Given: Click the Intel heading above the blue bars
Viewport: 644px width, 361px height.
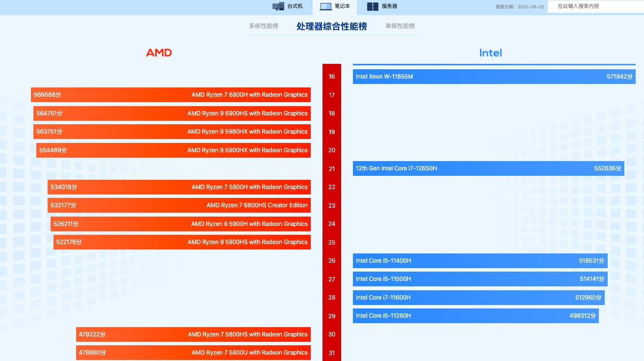Looking at the screenshot, I should [x=490, y=53].
